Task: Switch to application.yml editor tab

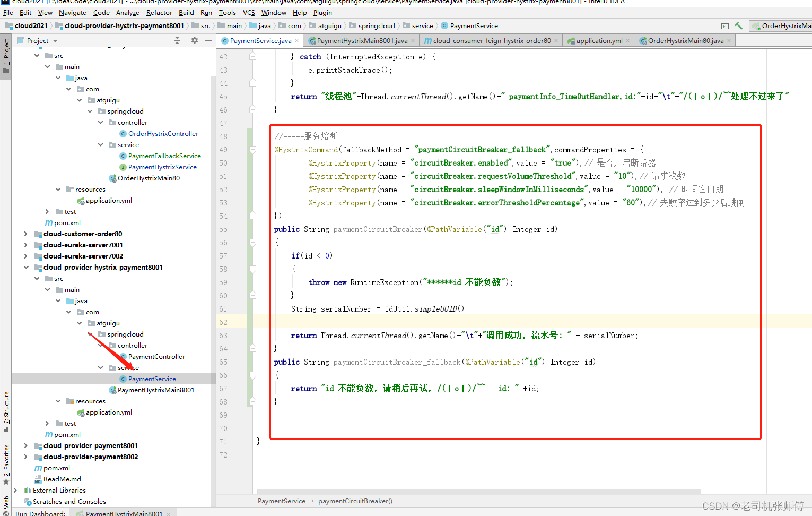Action: click(x=599, y=41)
